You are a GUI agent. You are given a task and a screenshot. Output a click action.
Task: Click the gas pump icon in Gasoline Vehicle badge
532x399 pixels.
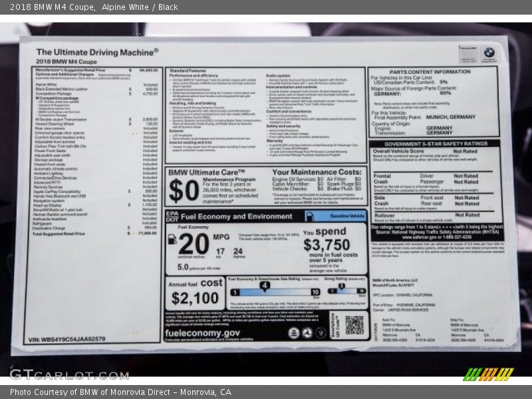[311, 216]
